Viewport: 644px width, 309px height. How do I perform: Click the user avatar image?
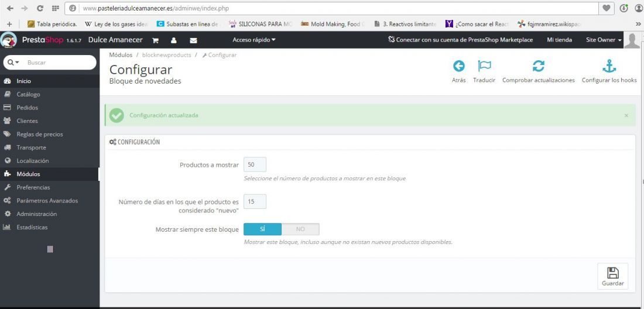[632, 40]
